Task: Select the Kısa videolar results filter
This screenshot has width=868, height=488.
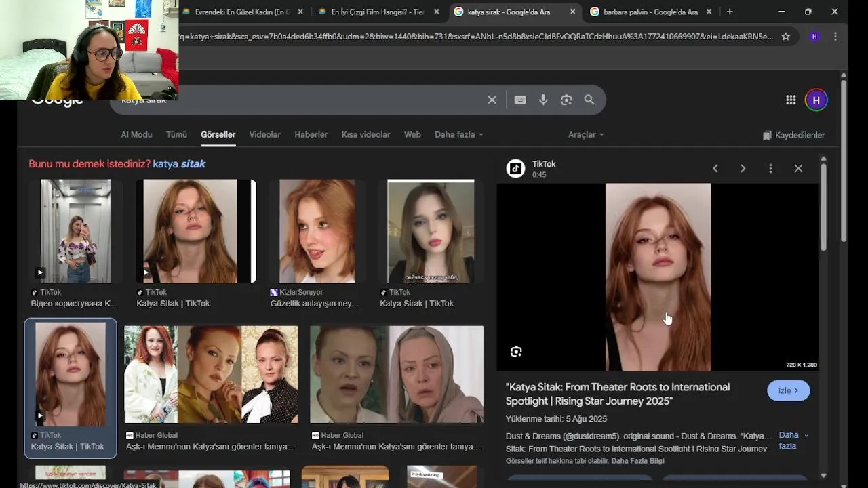Action: (366, 134)
